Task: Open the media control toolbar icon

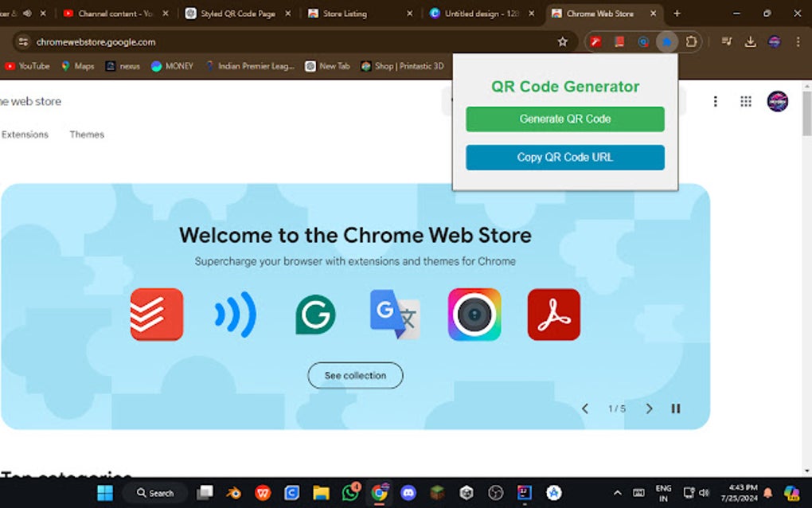Action: [x=727, y=42]
